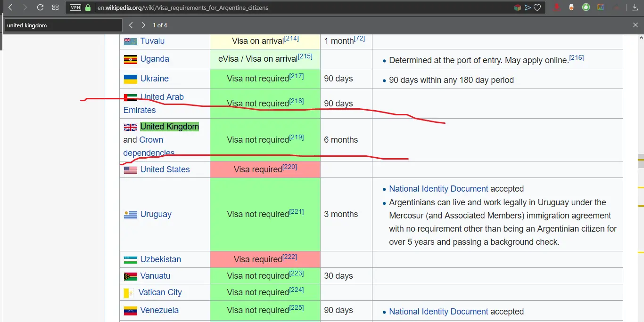Click the Venezuela flag icon
This screenshot has height=322, width=644.
click(x=131, y=311)
